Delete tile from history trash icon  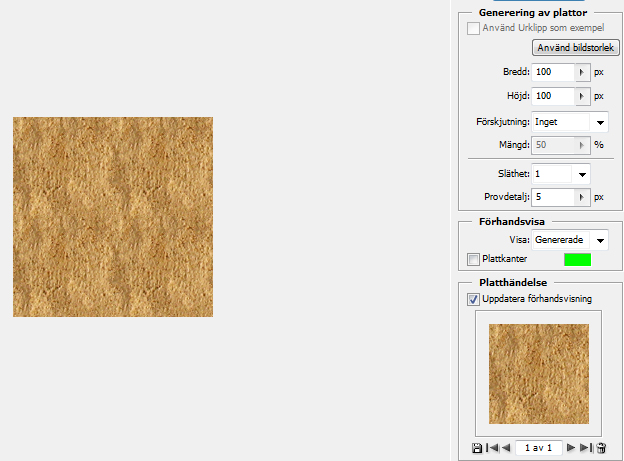pos(601,448)
